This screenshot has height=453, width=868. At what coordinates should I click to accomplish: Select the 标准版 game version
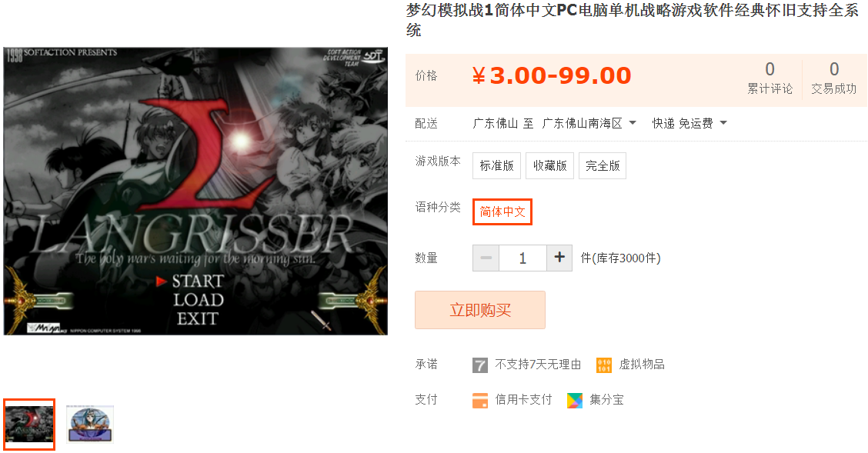(496, 165)
